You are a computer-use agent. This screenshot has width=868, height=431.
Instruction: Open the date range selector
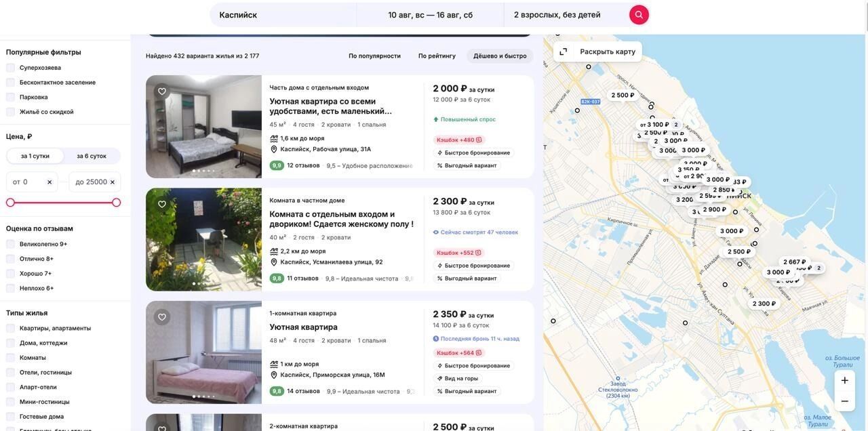click(x=430, y=15)
